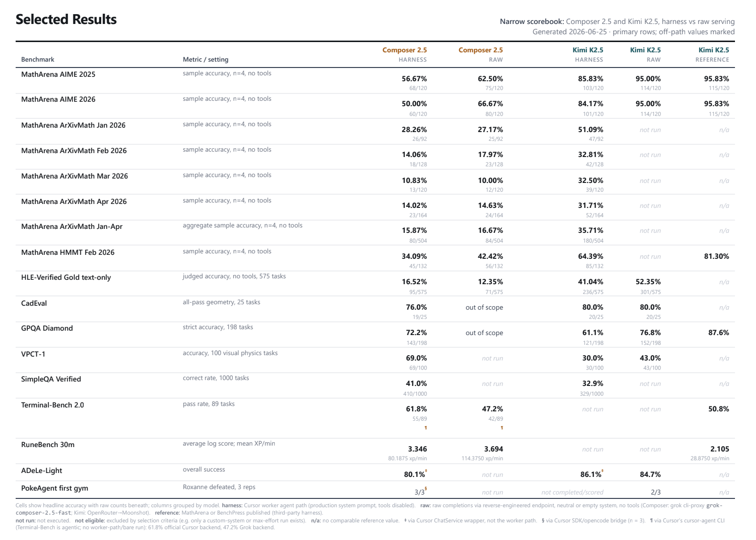Click the 81.30% HMMT reference value
This screenshot has width=756, height=540.
(716, 256)
